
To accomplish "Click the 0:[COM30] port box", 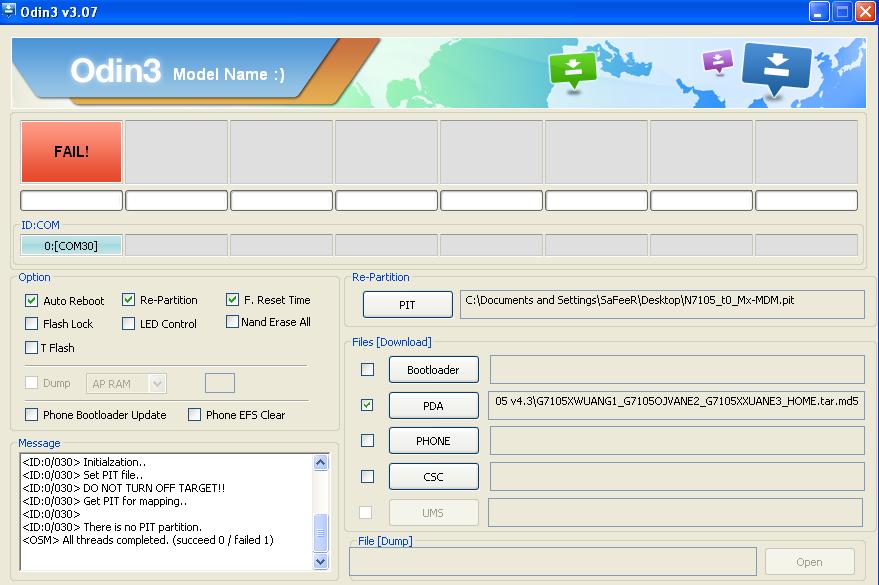I will click(x=71, y=245).
